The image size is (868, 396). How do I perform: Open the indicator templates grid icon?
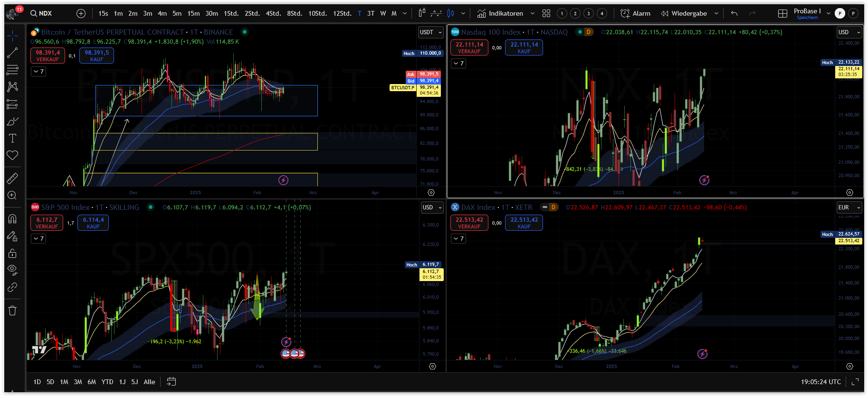click(546, 13)
